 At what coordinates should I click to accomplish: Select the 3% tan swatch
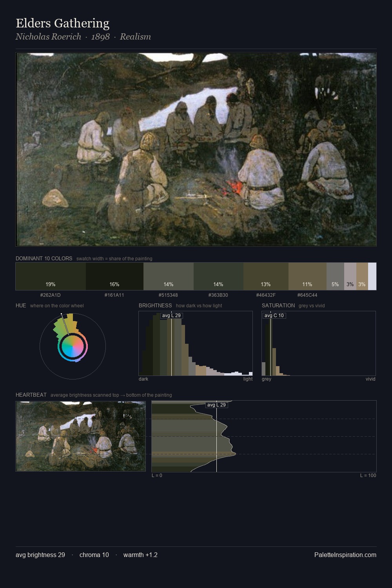(x=362, y=276)
